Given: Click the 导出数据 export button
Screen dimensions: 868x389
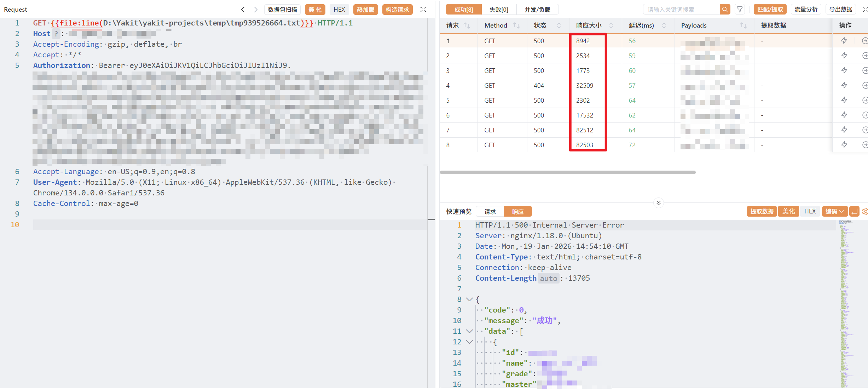Looking at the screenshot, I should pyautogui.click(x=840, y=10).
